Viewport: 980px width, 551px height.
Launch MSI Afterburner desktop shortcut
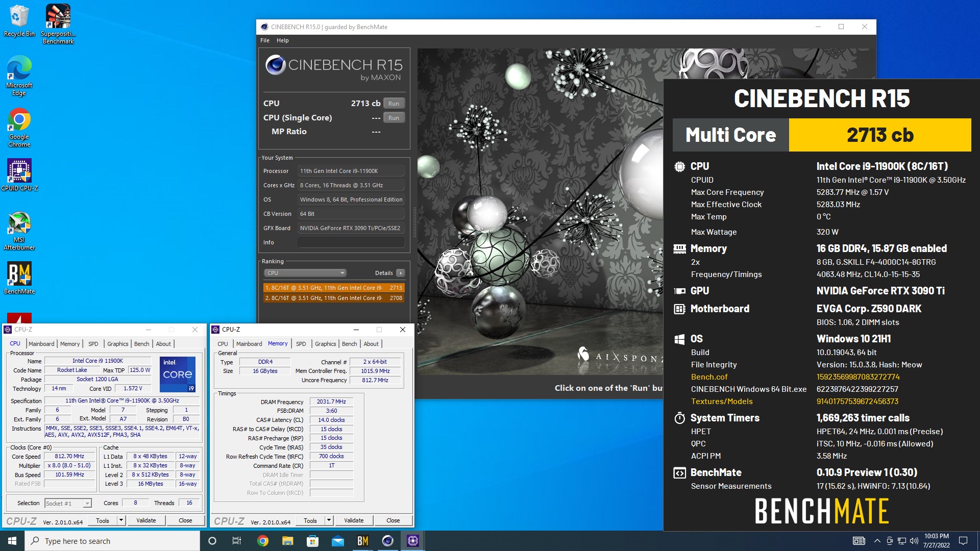point(19,231)
